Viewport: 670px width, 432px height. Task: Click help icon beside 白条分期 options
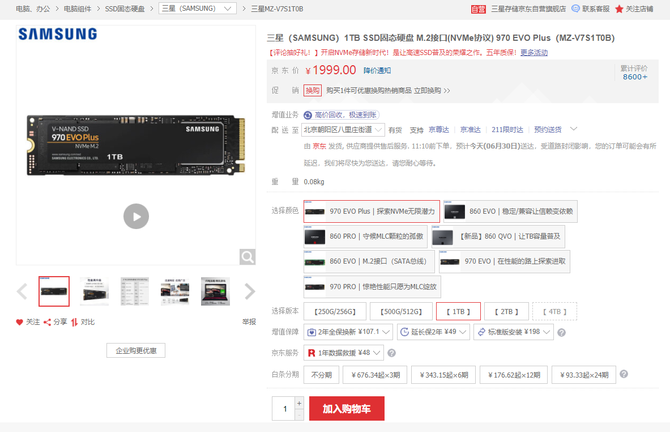624,375
